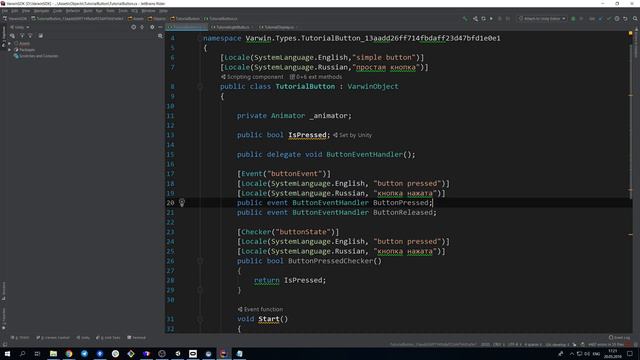Open the Event Log
This screenshot has height=360, width=640.
[620, 338]
